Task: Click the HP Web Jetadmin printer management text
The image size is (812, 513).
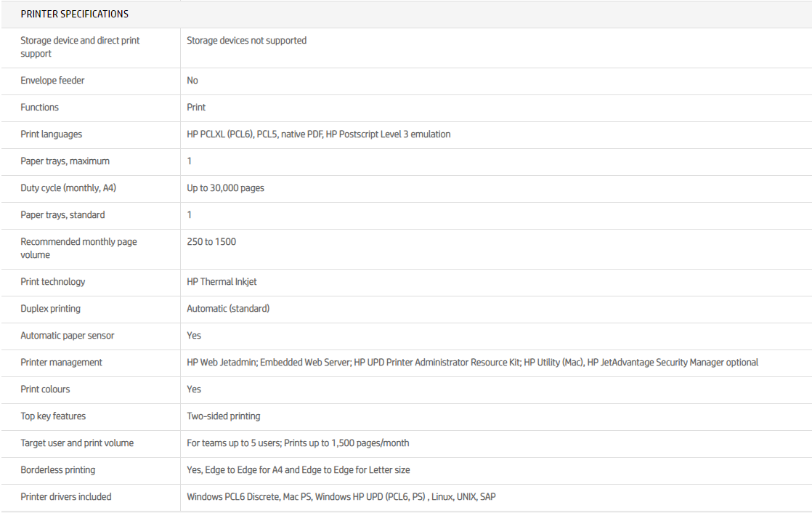Action: click(222, 363)
